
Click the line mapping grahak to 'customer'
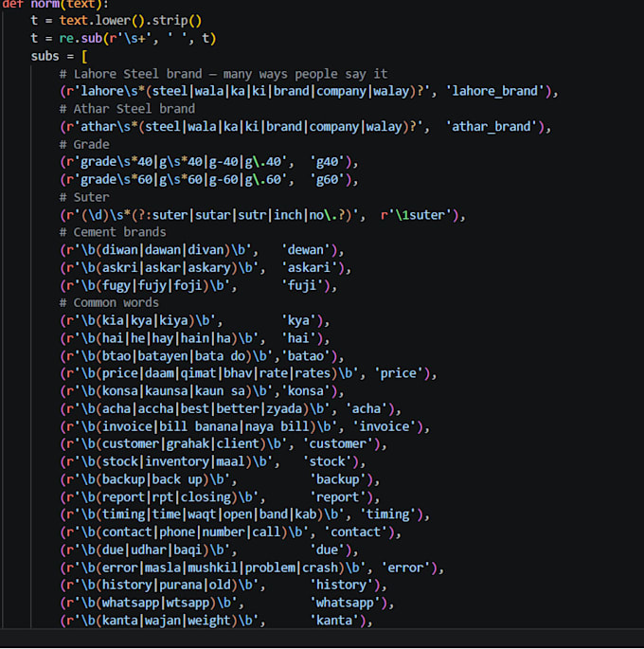(x=224, y=444)
